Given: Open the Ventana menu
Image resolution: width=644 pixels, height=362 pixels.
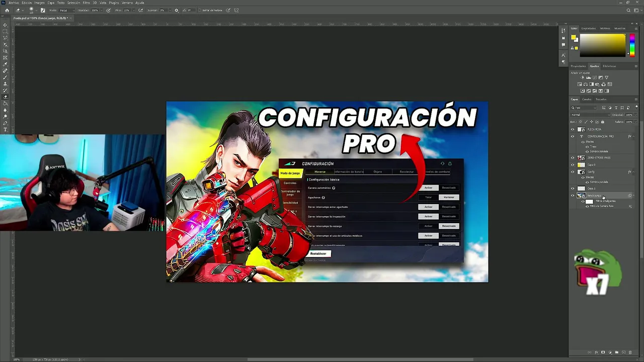Looking at the screenshot, I should coord(127,3).
